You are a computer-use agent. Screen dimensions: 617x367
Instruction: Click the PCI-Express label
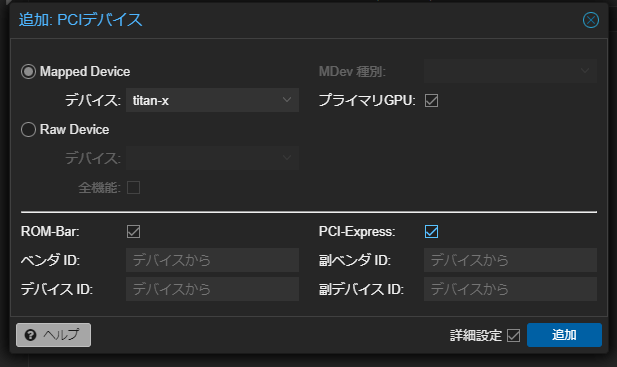(357, 232)
